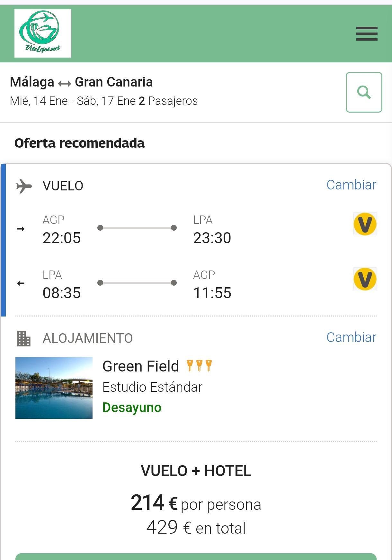Click Cambiar link for the accommodation
Viewport: 392px width, 560px height.
(351, 337)
